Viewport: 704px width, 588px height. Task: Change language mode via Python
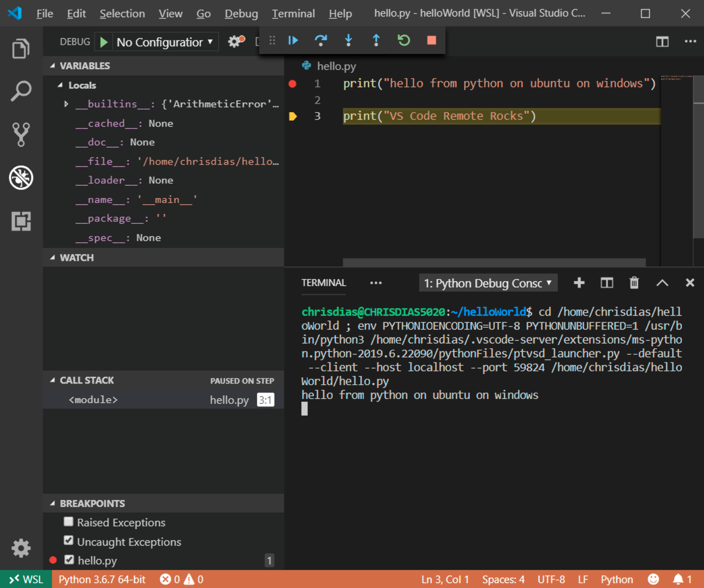click(x=617, y=579)
